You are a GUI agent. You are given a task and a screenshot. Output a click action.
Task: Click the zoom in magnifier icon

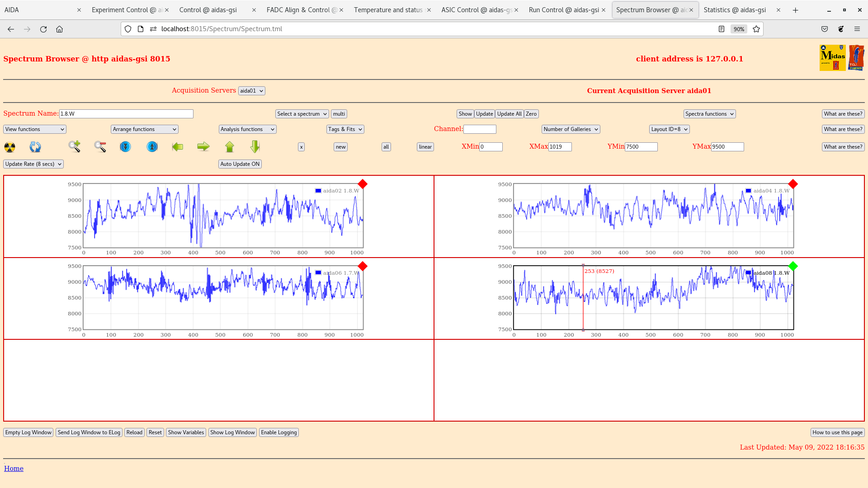point(75,146)
